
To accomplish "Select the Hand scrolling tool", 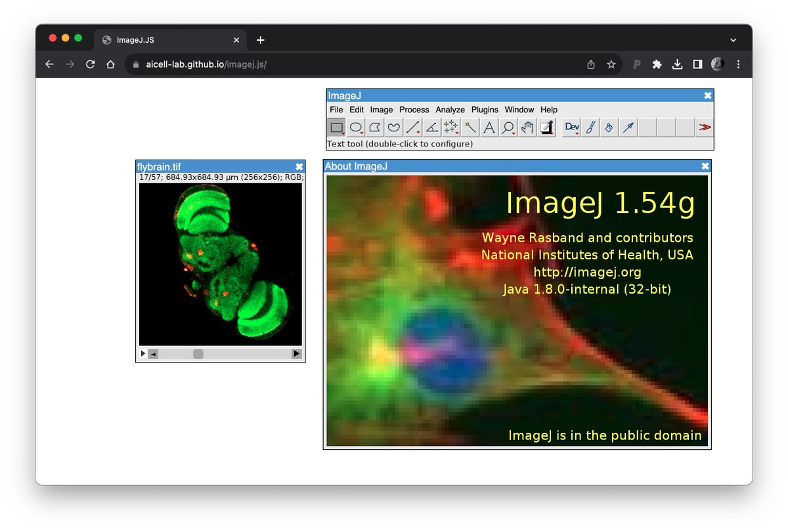I will (x=527, y=127).
